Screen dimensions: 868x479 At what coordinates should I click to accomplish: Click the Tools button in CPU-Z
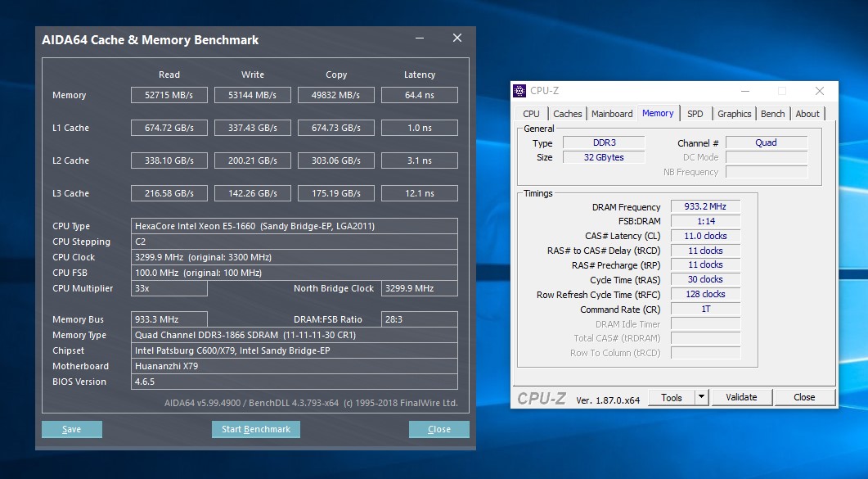tap(671, 397)
